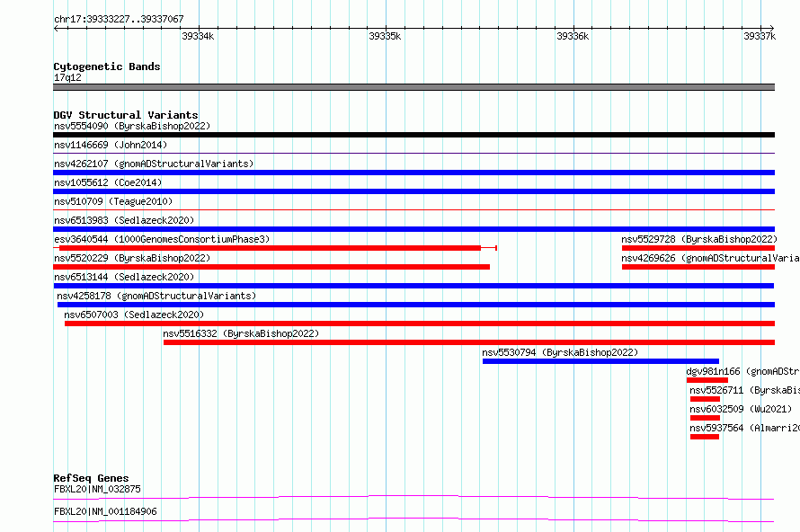Click the nsv5937564 Almarri variant label
This screenshot has width=800, height=532.
(744, 428)
